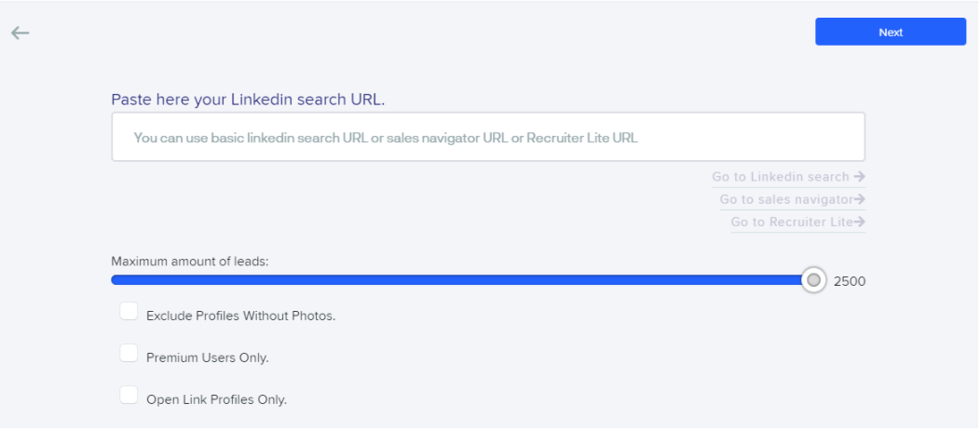Click the Next button
980x431 pixels.
coord(891,32)
